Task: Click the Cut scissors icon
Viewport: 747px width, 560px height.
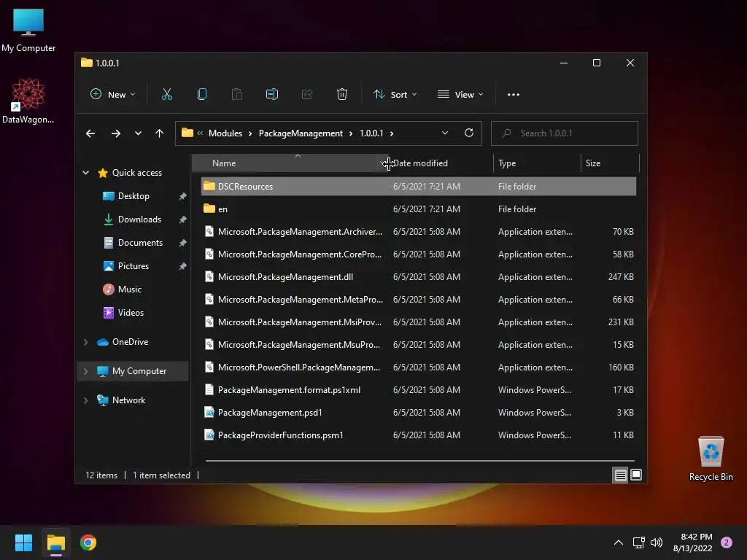Action: coord(167,94)
